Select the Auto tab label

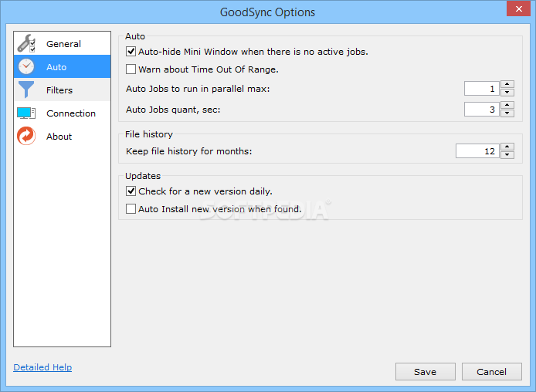(56, 67)
